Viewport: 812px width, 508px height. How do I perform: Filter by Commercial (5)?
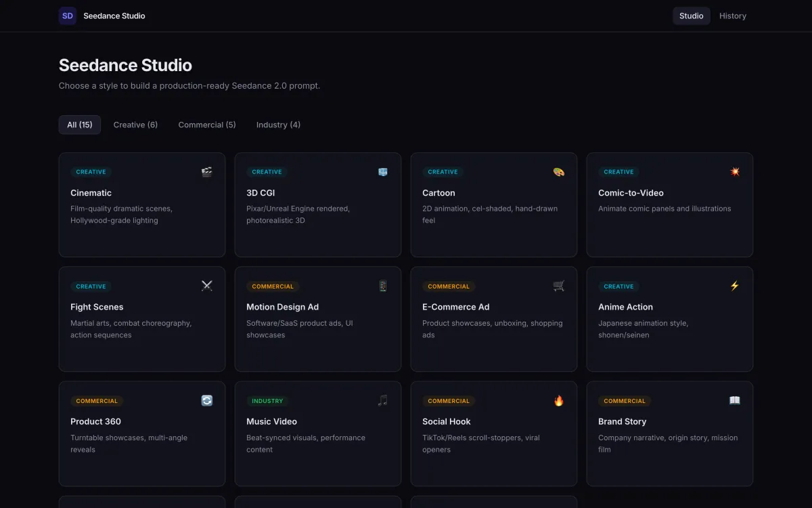[207, 125]
